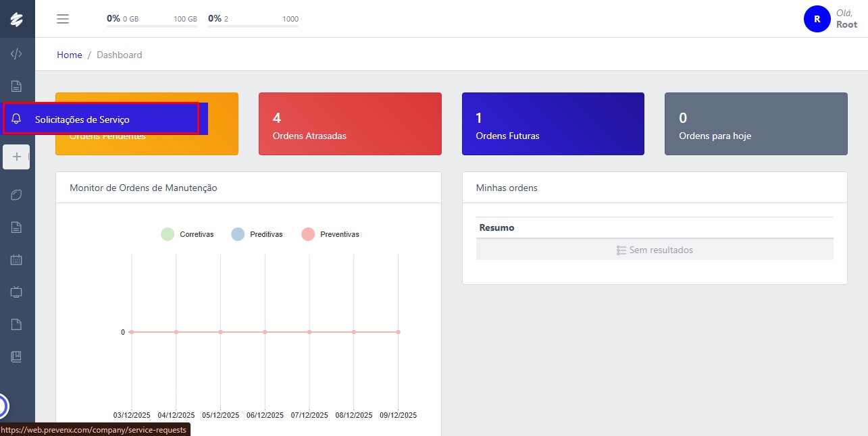Screen dimensions: 868x436
Task: Click the Ordens para hoje card
Action: point(755,124)
